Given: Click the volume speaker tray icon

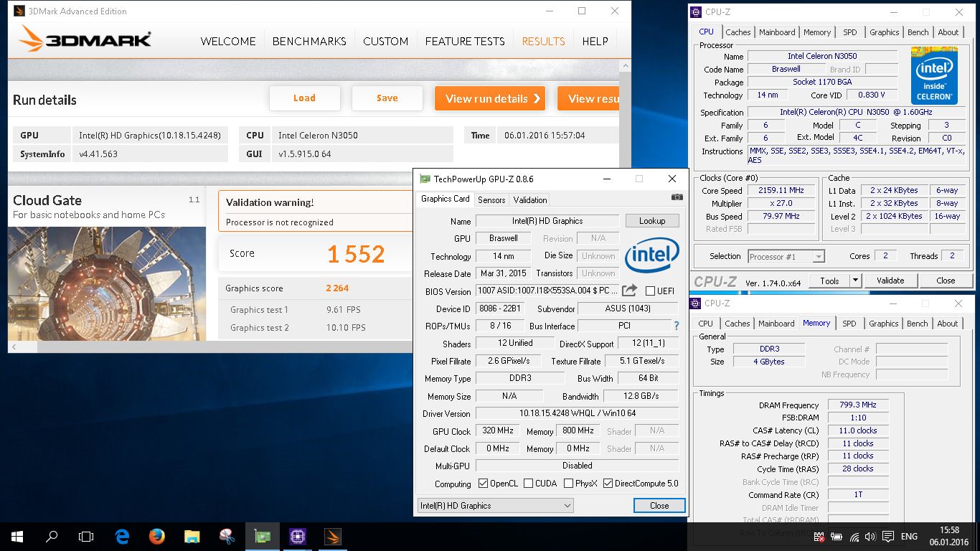Looking at the screenshot, I should tap(870, 536).
